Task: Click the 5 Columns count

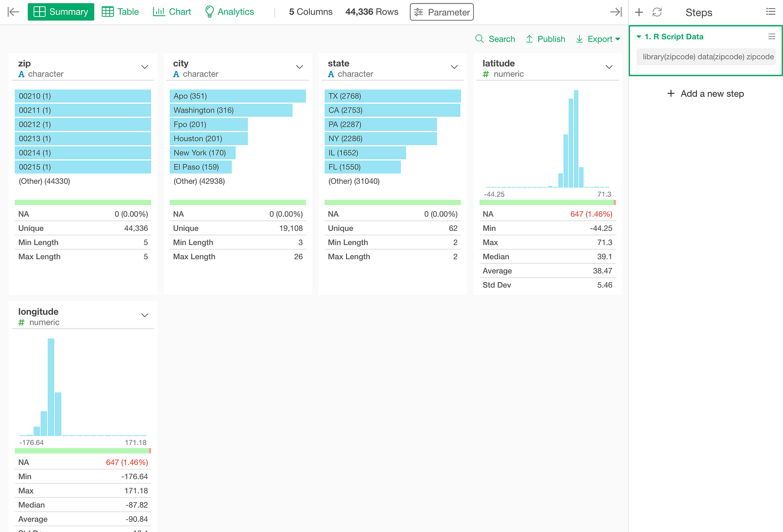Action: point(311,12)
